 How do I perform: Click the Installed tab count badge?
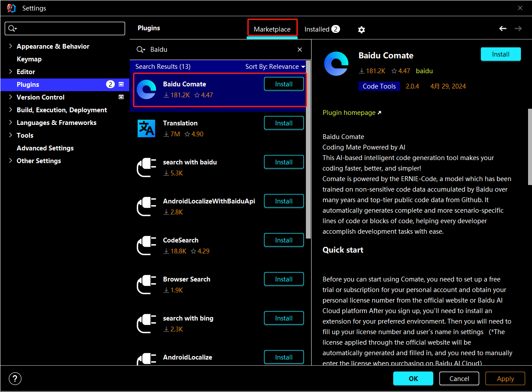pyautogui.click(x=336, y=29)
